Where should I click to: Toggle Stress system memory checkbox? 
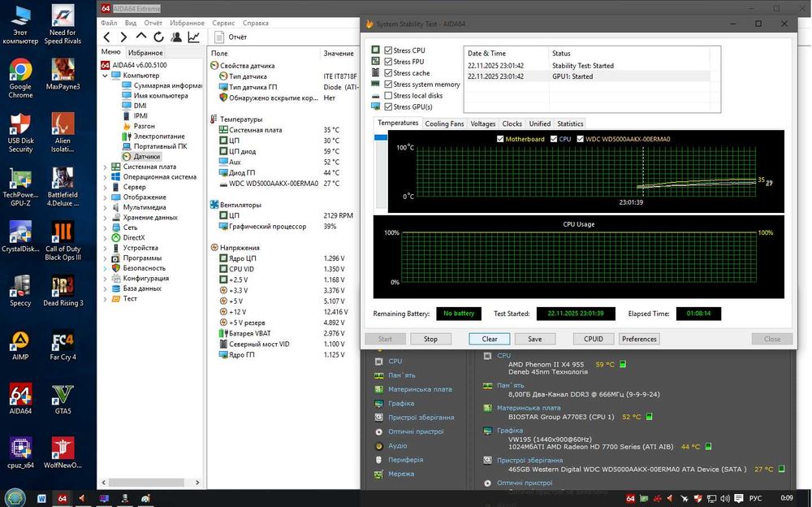coord(388,84)
